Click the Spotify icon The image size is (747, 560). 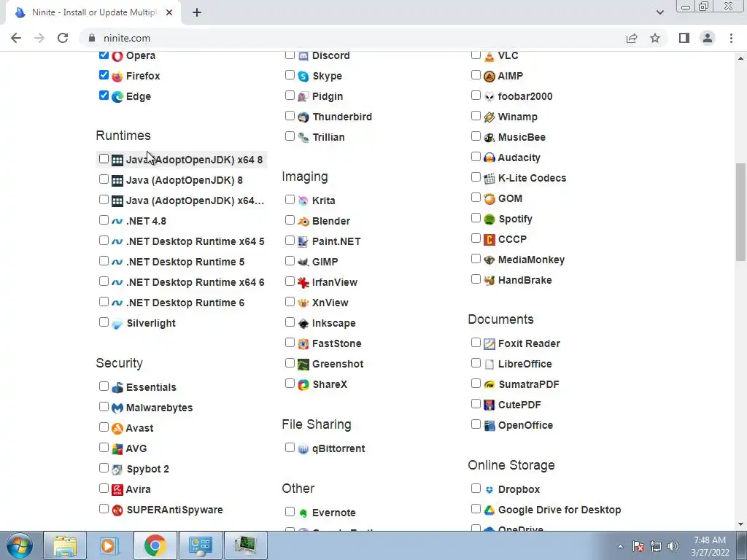coord(489,219)
